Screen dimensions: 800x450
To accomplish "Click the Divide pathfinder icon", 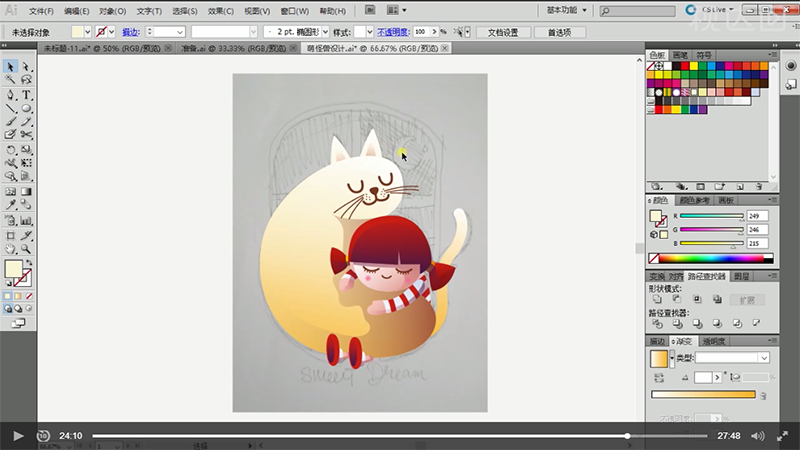I will (x=657, y=323).
